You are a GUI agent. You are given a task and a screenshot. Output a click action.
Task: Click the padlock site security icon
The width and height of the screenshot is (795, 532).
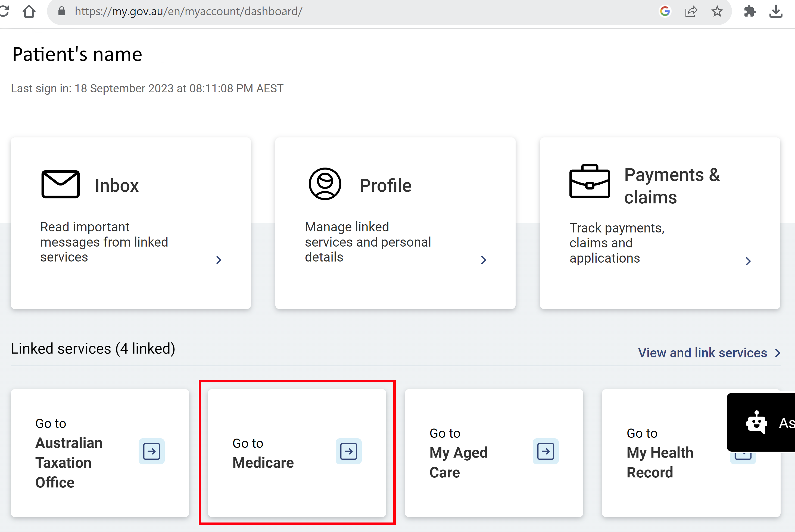pos(61,11)
